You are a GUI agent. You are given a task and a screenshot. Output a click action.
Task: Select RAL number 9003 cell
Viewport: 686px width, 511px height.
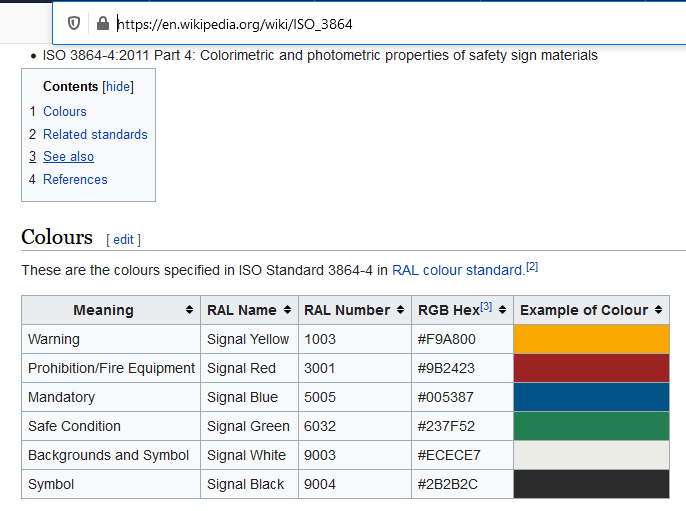point(355,455)
